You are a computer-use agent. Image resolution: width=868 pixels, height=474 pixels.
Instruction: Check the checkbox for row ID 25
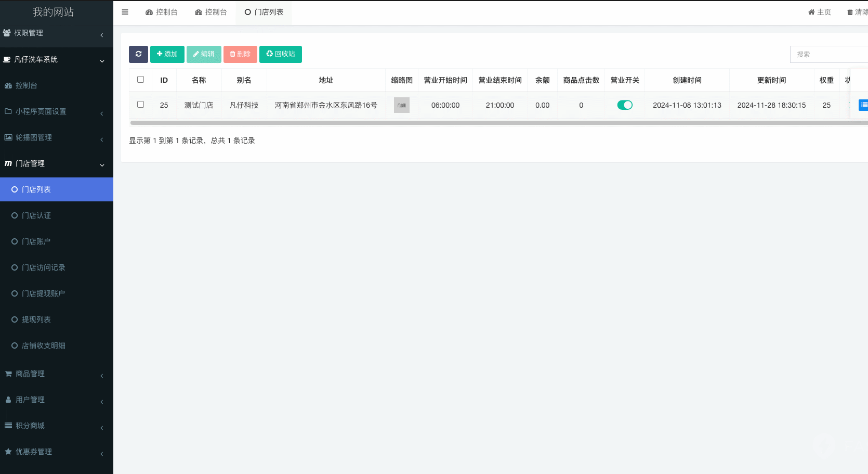click(x=140, y=105)
